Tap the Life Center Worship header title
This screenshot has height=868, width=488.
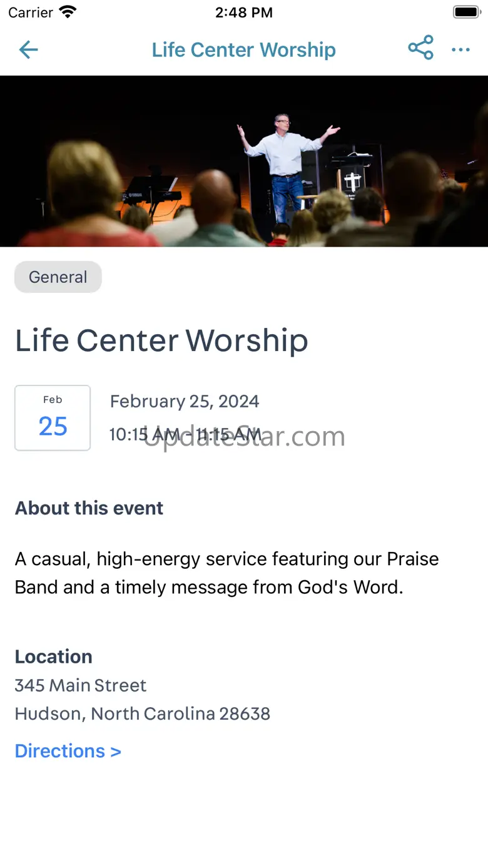pyautogui.click(x=244, y=49)
